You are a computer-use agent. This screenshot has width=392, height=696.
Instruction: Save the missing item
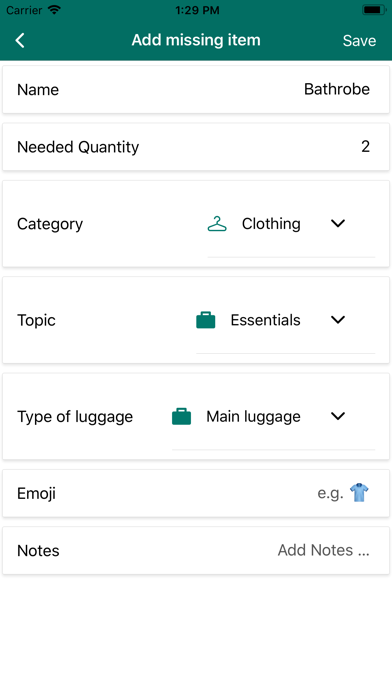[359, 40]
